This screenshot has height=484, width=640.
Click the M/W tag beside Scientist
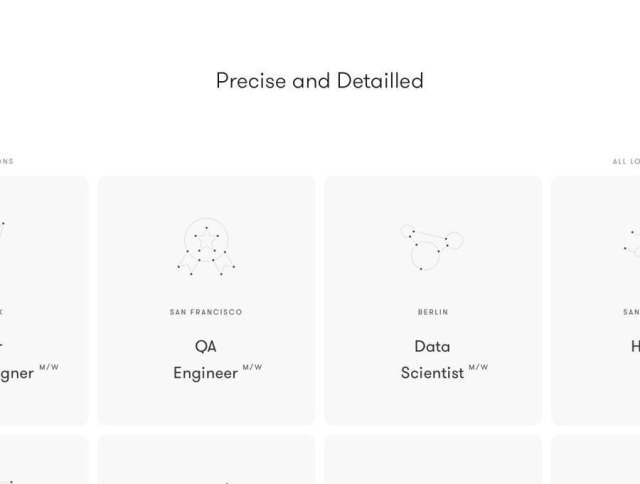tap(478, 367)
